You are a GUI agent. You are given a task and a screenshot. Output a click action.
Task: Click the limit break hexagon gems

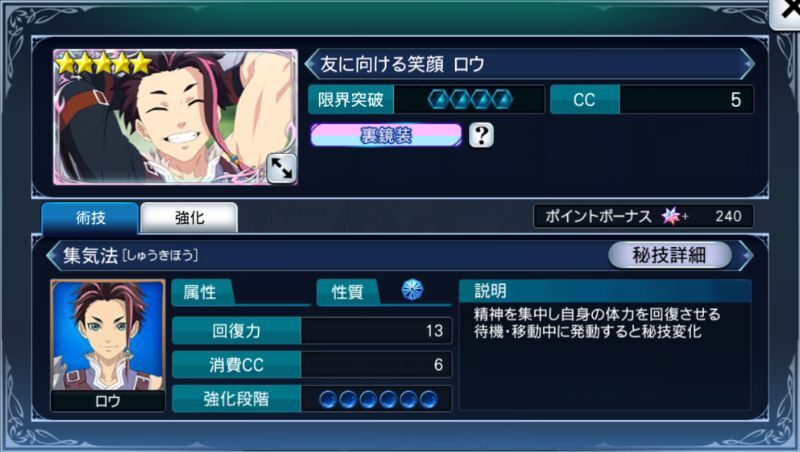[469, 99]
